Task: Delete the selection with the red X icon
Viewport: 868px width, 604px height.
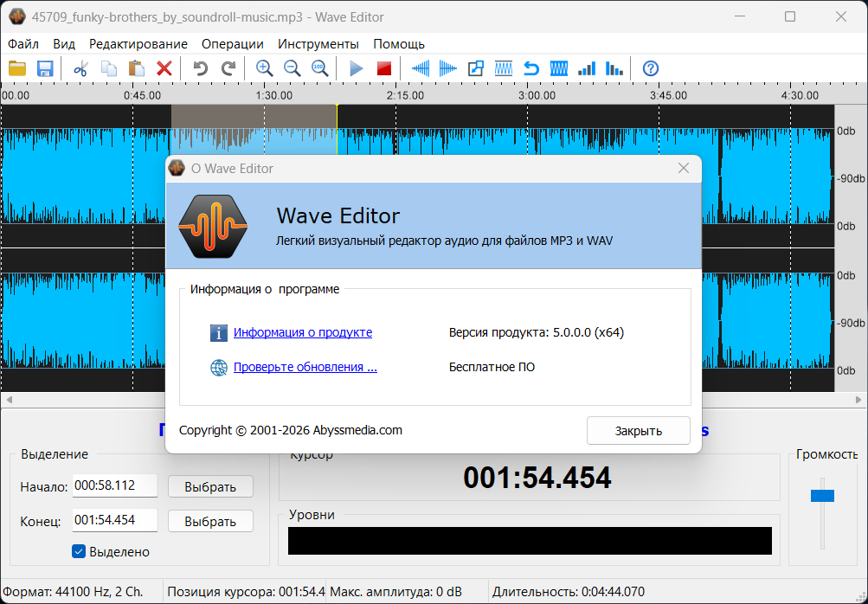Action: click(164, 68)
